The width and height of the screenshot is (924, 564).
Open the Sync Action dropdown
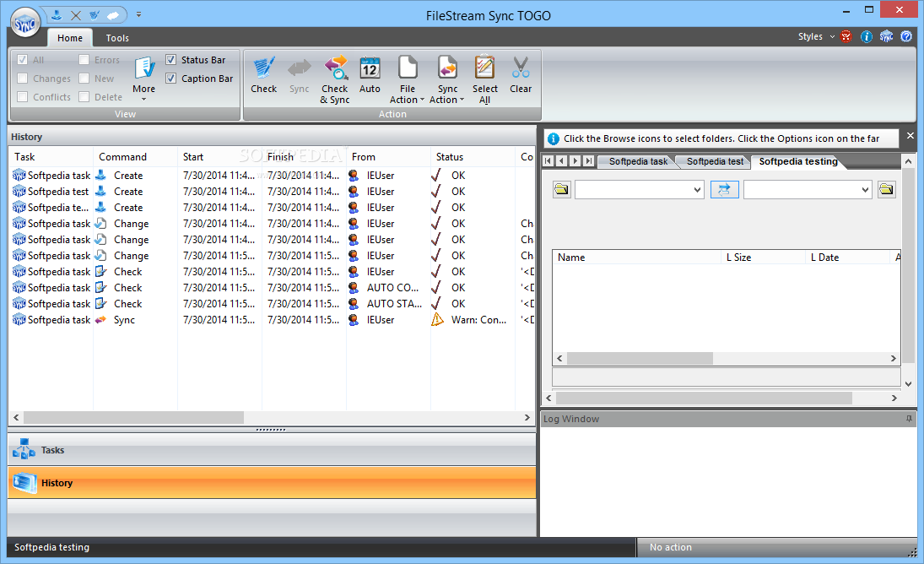(447, 80)
